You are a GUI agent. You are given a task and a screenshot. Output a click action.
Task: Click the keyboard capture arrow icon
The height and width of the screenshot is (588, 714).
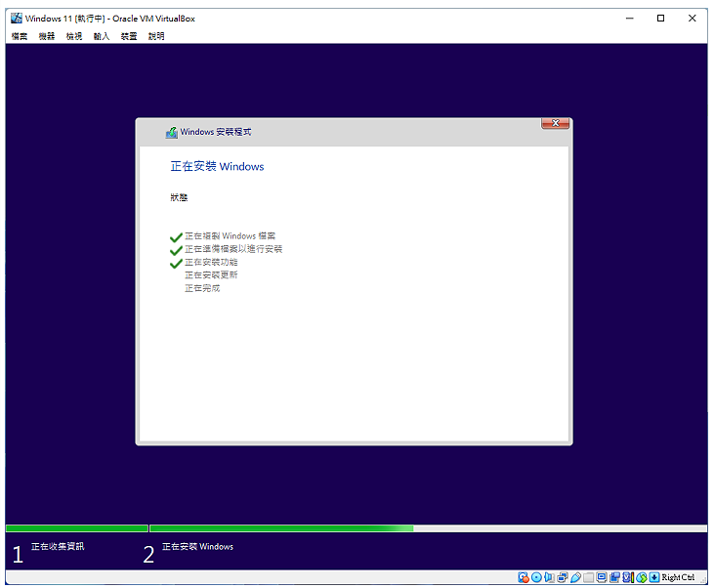point(654,577)
